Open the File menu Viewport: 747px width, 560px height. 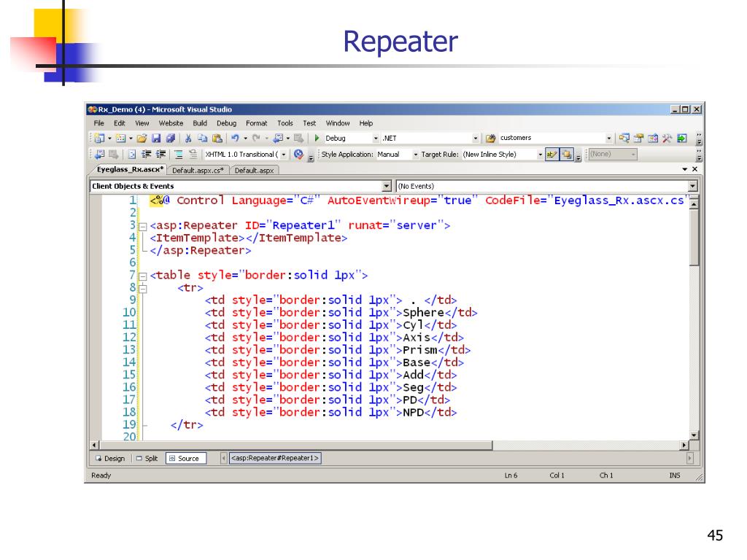98,122
